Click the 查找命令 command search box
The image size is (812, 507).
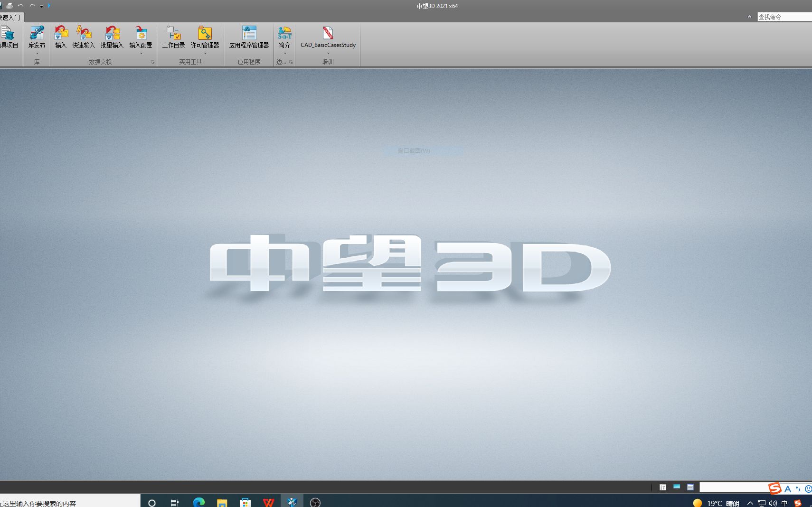pos(784,17)
